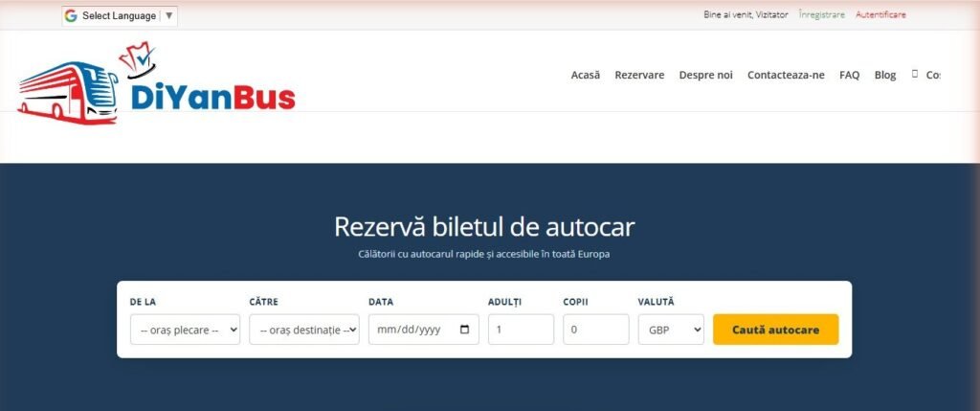Click the Adulți number field
The image size is (980, 411).
(521, 330)
